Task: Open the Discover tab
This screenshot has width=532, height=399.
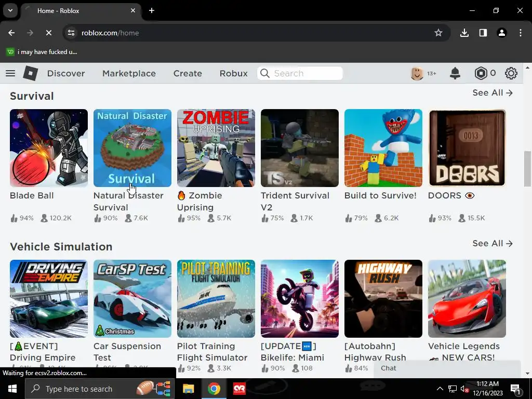Action: pos(66,73)
